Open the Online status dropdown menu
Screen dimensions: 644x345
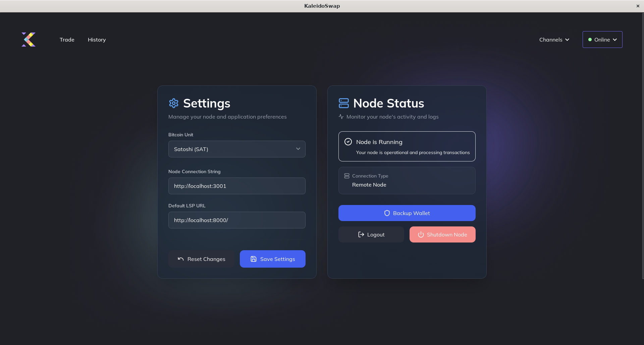tap(602, 40)
